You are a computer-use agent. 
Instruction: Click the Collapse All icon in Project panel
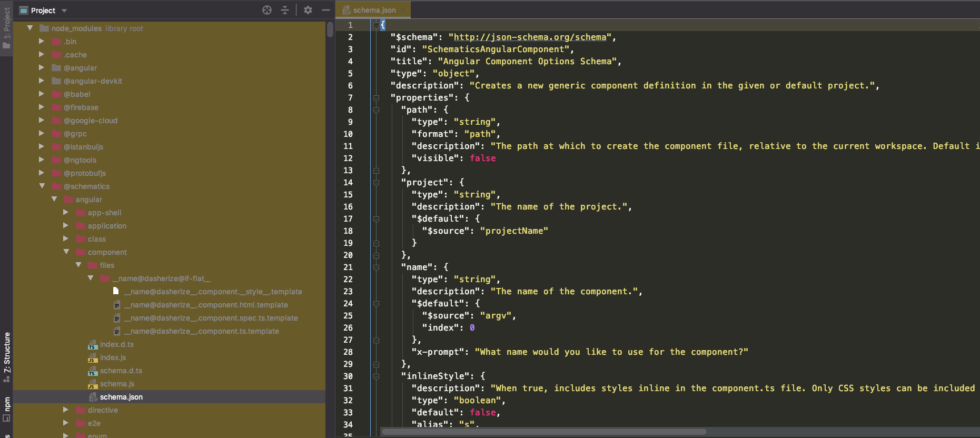285,10
